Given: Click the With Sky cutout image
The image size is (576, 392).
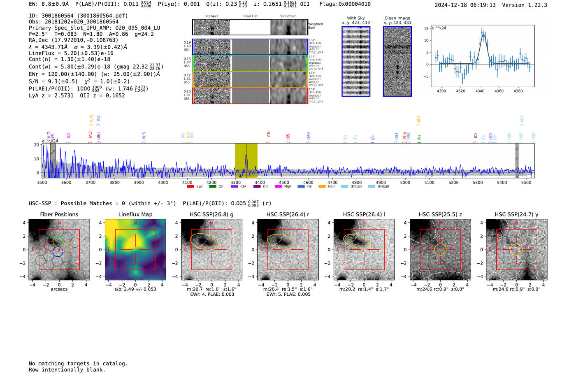Looking at the screenshot, I should (x=356, y=61).
